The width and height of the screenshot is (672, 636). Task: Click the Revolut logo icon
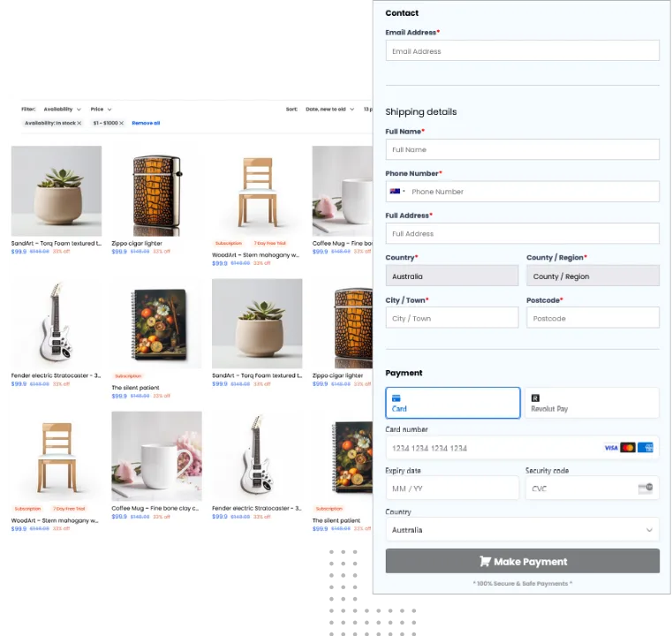click(x=535, y=397)
